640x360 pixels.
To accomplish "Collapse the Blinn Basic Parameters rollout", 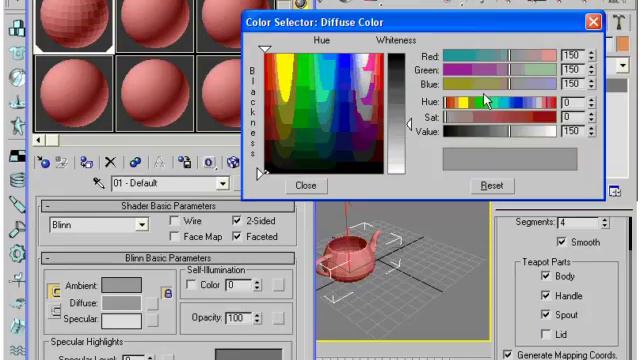I will coord(167,258).
